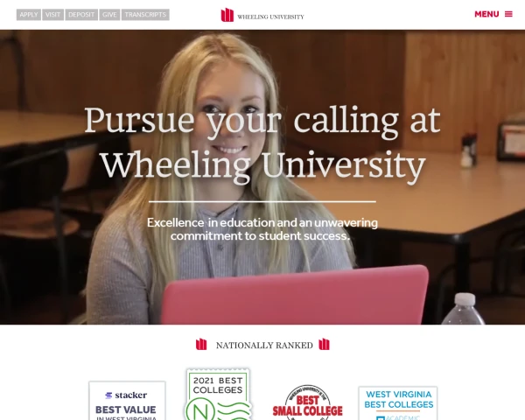525x420 pixels.
Task: Click the Wheeling University wordmark
Action: coord(270,17)
